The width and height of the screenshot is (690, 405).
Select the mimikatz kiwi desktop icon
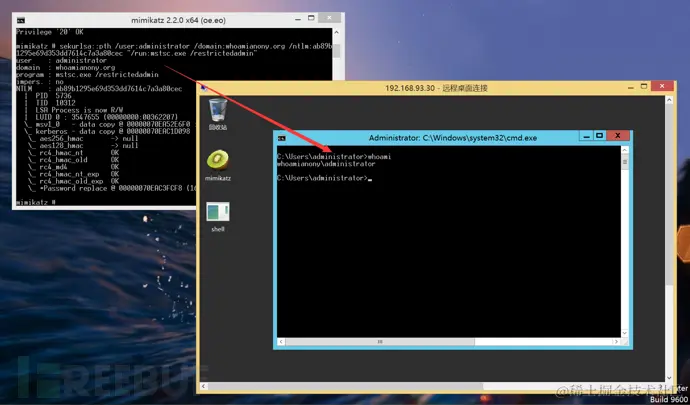point(218,165)
